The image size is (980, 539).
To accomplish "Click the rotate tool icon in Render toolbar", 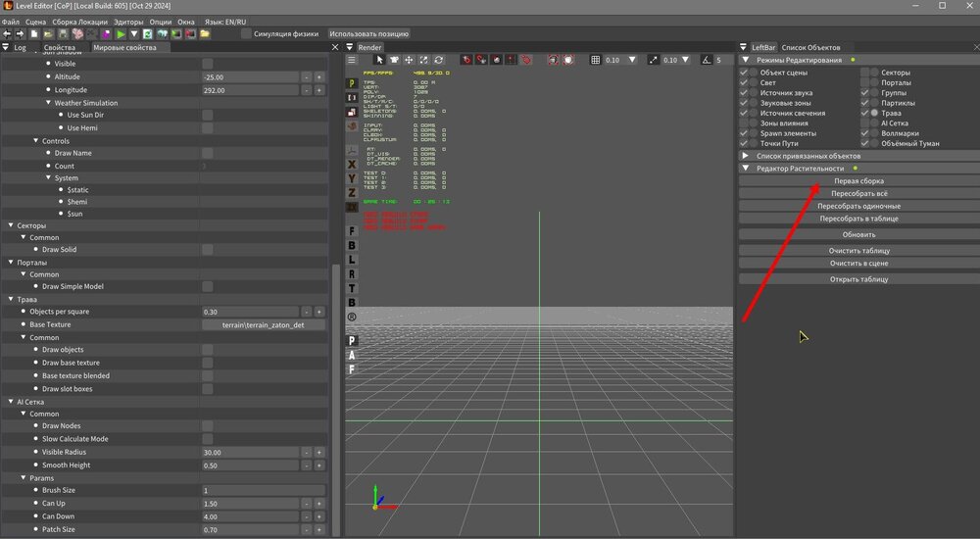I will tap(439, 60).
